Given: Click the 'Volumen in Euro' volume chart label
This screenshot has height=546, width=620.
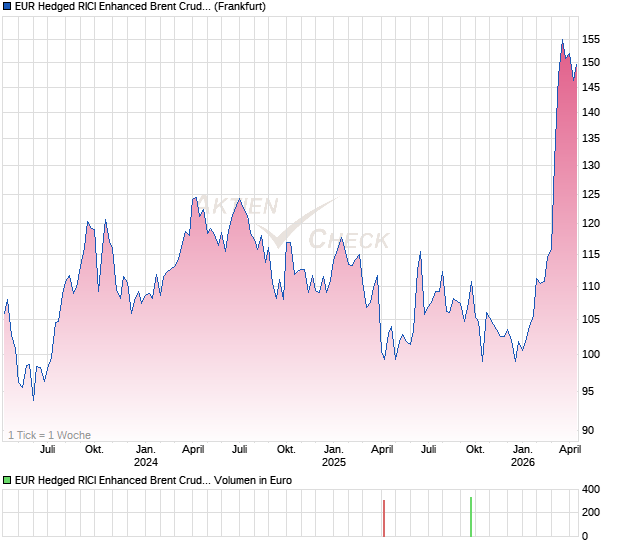Looking at the screenshot, I should [x=253, y=480].
